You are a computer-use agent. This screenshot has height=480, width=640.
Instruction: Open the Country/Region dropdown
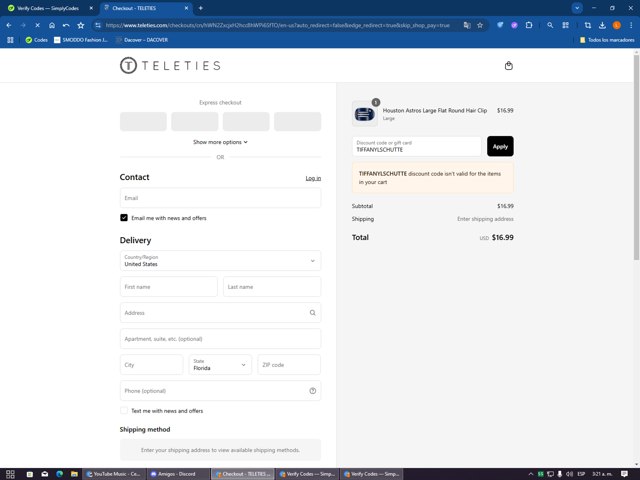click(x=220, y=260)
